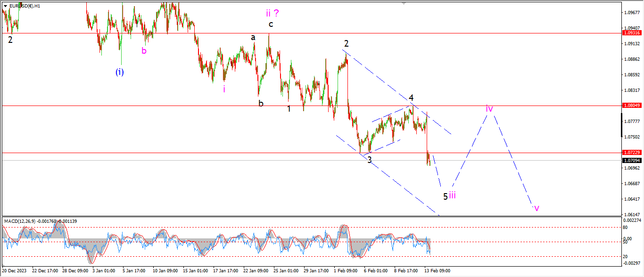Click the chart shift triangle marker at top
Viewport: 644px width, 277px height.
404,3
